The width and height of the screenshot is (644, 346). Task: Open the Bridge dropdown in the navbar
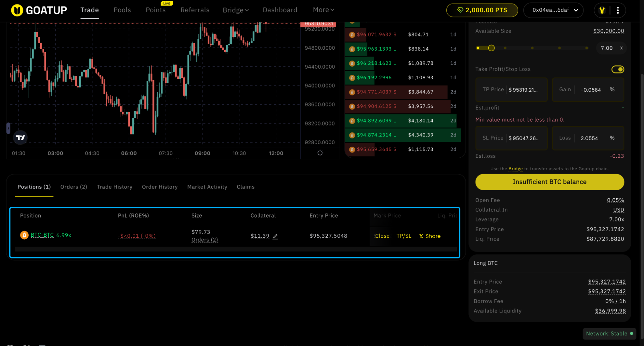tap(235, 10)
